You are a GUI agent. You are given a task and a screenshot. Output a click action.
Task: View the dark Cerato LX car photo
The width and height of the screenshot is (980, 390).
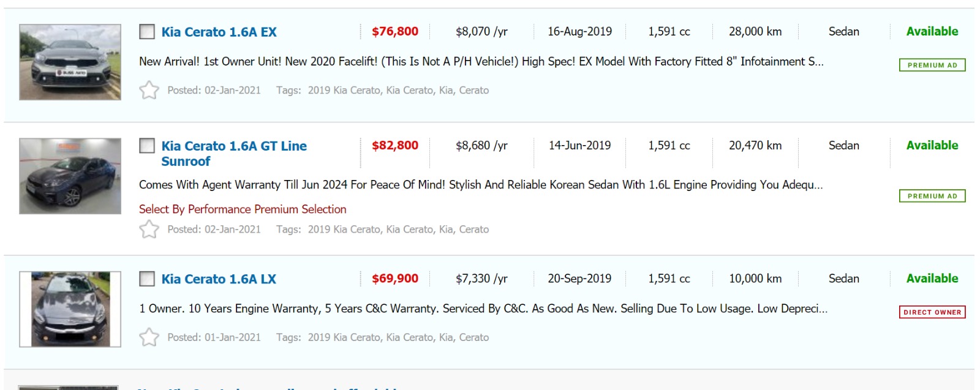[x=70, y=309]
